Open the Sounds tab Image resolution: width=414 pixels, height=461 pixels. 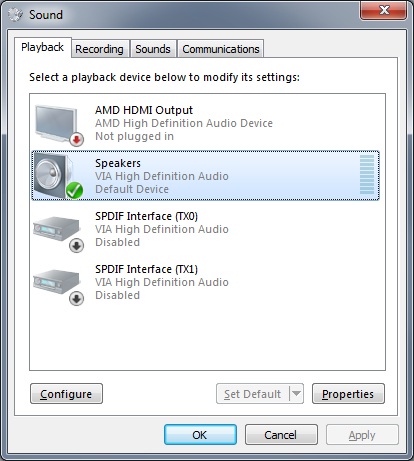point(153,49)
